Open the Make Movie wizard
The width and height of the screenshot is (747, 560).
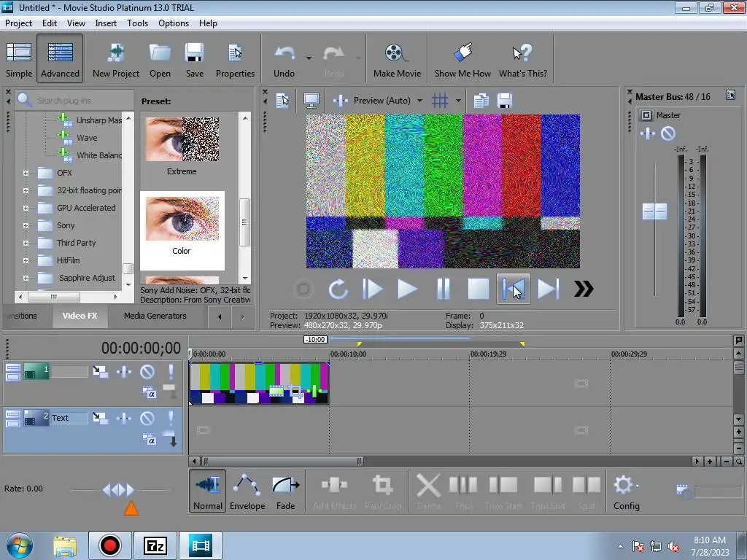(x=397, y=60)
